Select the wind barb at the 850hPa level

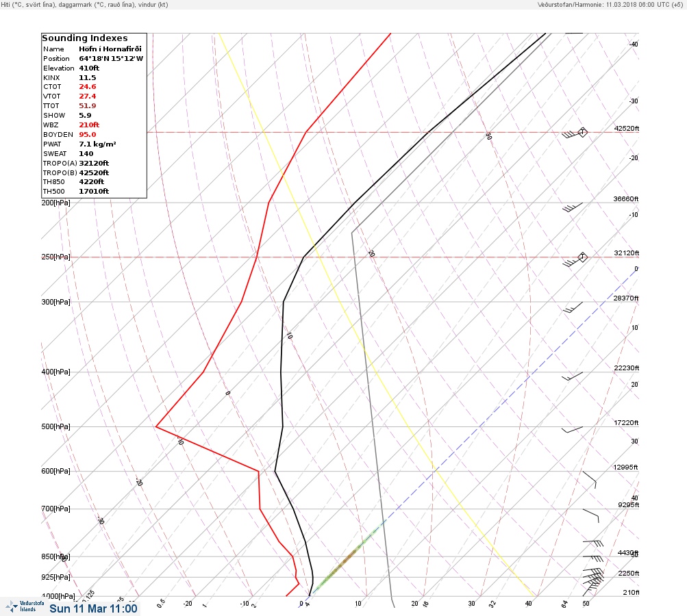tap(592, 559)
